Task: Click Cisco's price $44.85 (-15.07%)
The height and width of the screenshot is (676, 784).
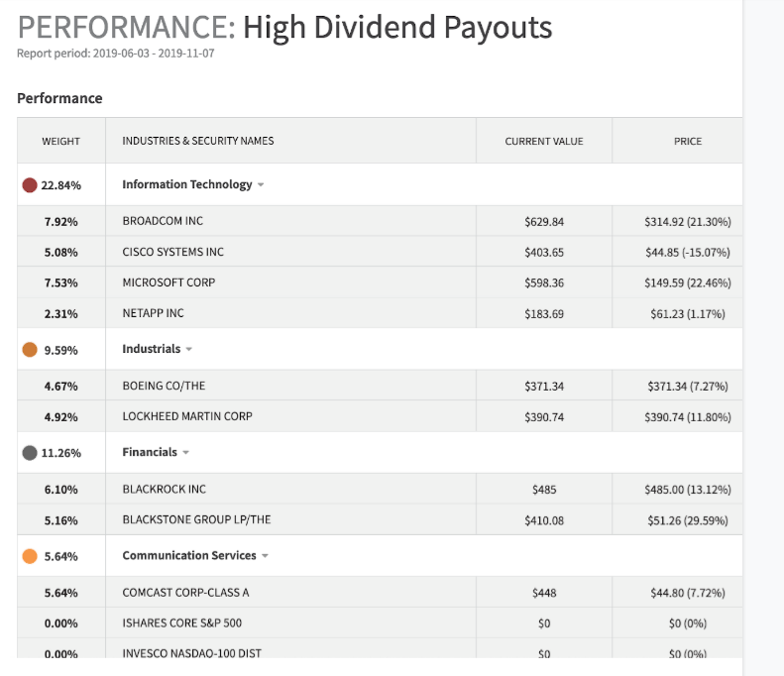Action: point(688,253)
